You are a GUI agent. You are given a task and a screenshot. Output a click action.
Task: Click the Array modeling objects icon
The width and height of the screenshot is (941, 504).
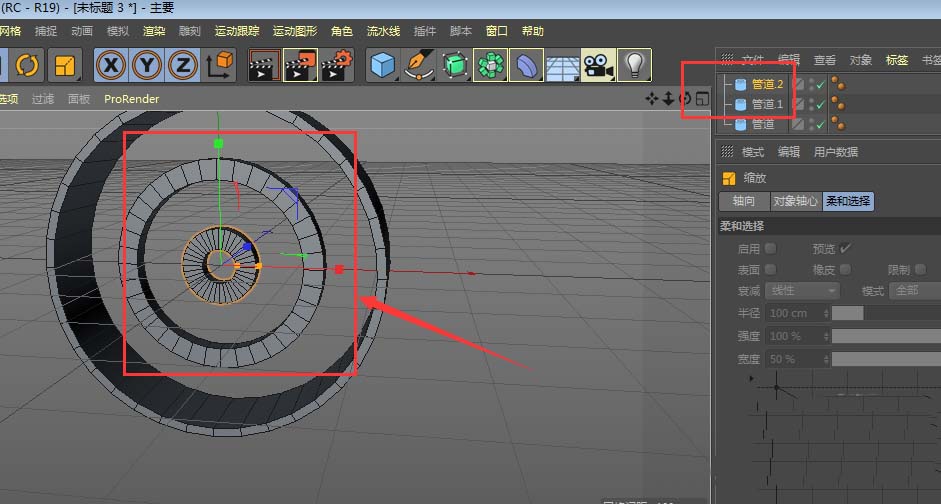pyautogui.click(x=491, y=65)
